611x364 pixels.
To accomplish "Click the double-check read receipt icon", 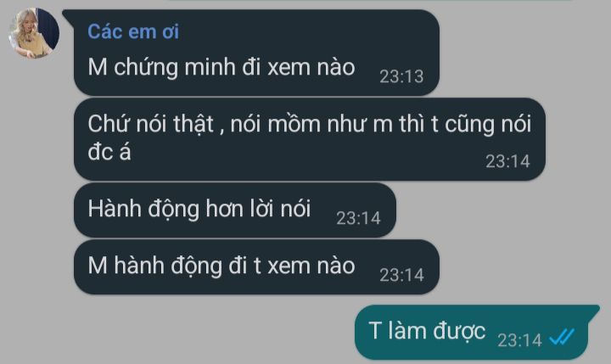I will point(562,338).
